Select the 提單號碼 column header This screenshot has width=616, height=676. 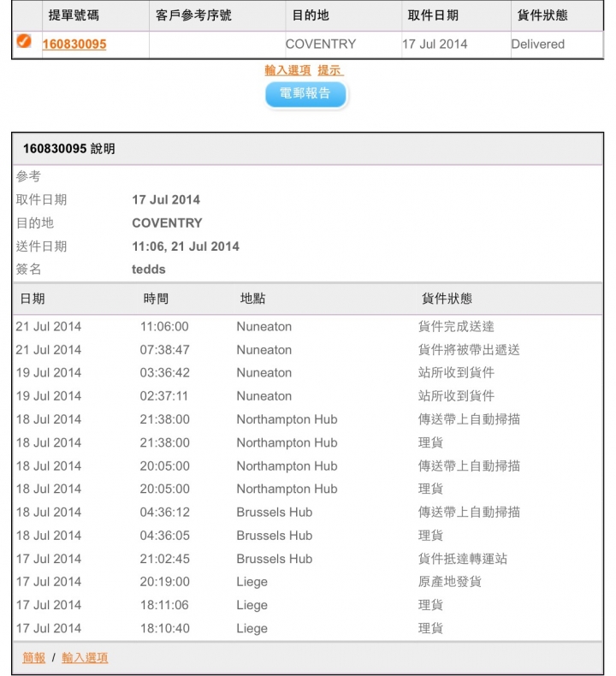74,15
